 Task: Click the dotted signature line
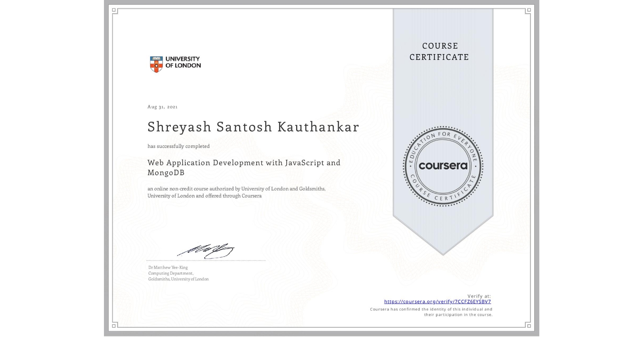(x=206, y=259)
